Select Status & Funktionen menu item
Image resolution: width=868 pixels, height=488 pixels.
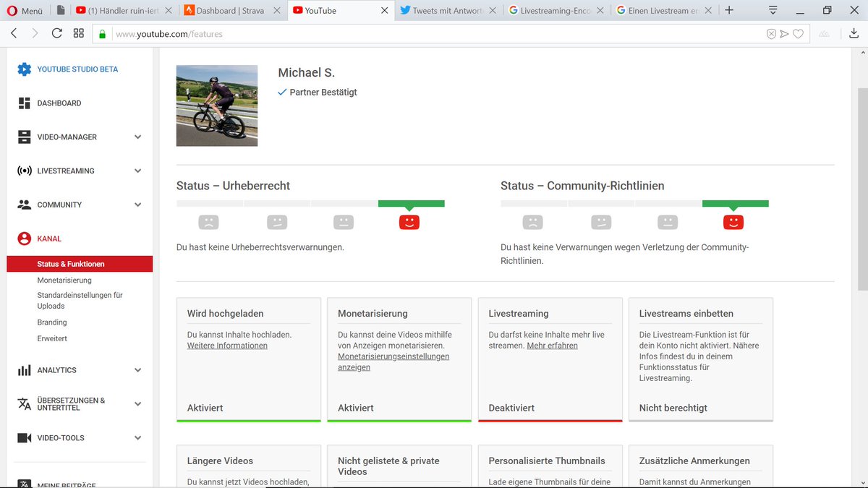(80, 264)
